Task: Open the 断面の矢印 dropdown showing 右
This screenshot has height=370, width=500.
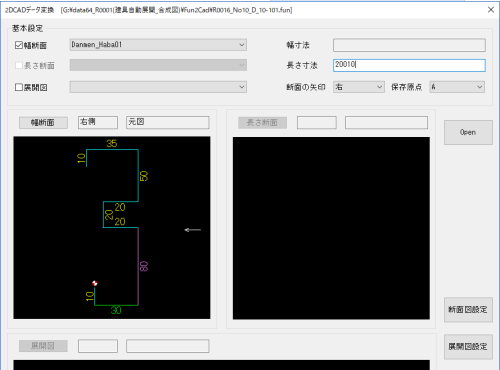Action: (x=359, y=87)
